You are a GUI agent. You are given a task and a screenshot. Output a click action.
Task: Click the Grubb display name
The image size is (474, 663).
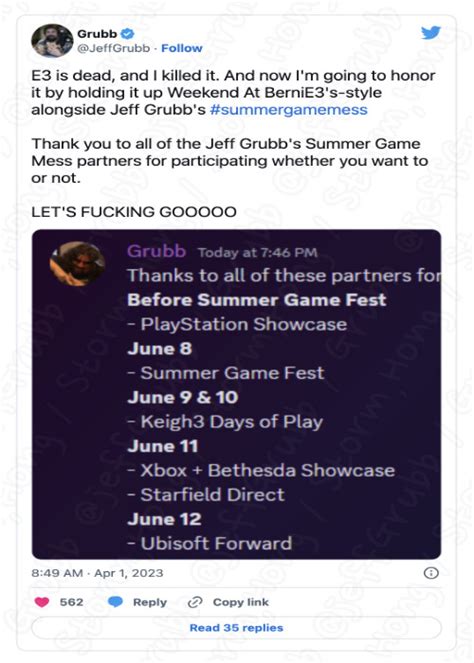[x=97, y=33]
